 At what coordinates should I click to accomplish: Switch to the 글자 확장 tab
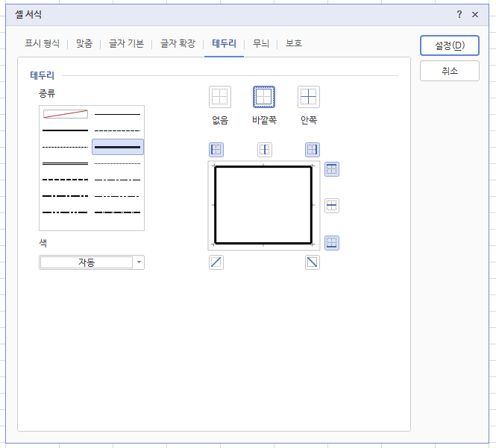pyautogui.click(x=178, y=43)
